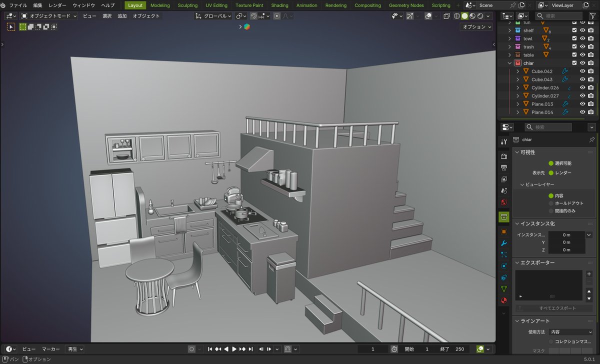Uncheck the chiar collection checkbox
This screenshot has height=364, width=600.
(x=574, y=63)
